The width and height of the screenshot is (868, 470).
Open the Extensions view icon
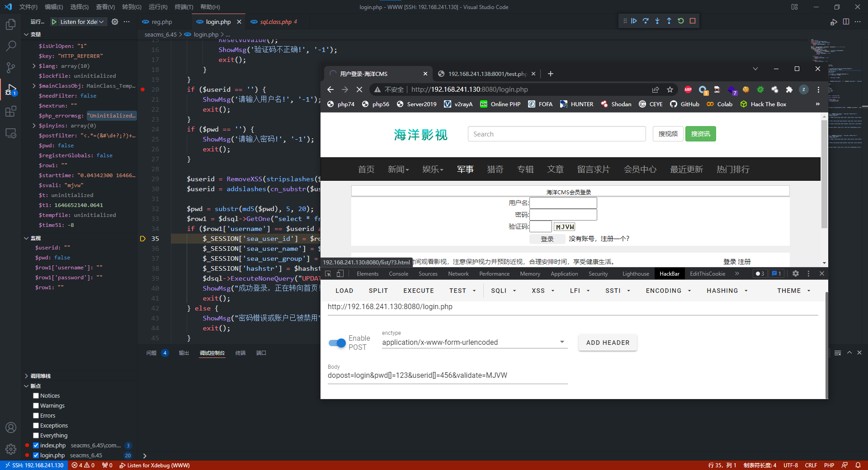11,111
